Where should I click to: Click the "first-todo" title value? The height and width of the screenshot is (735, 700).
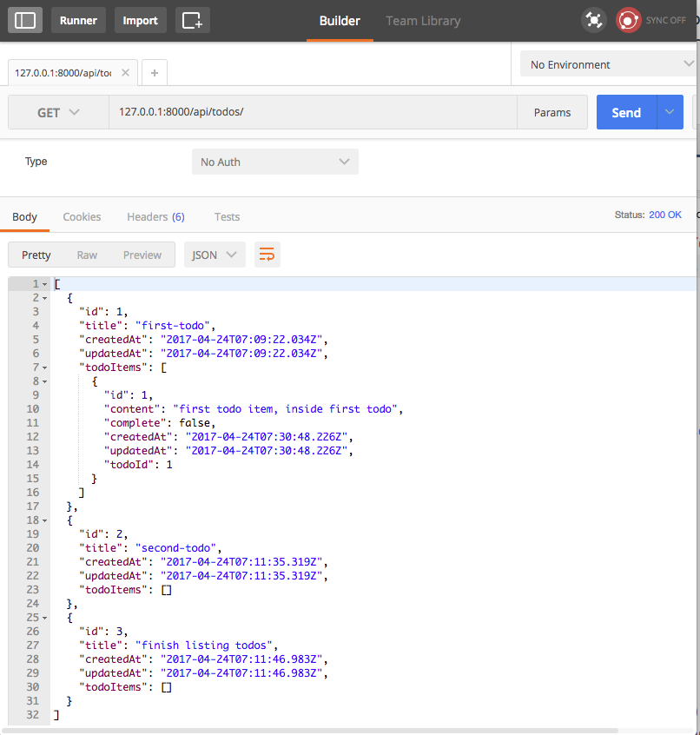[173, 325]
